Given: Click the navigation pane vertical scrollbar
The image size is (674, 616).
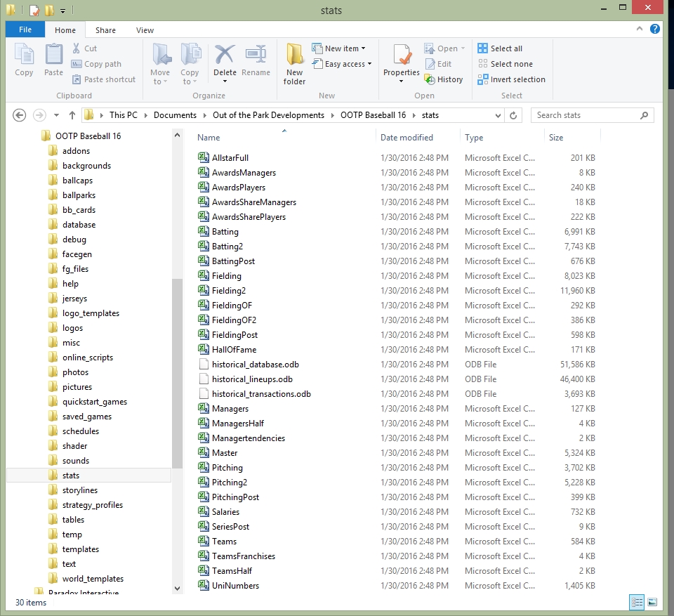Looking at the screenshot, I should click(177, 372).
